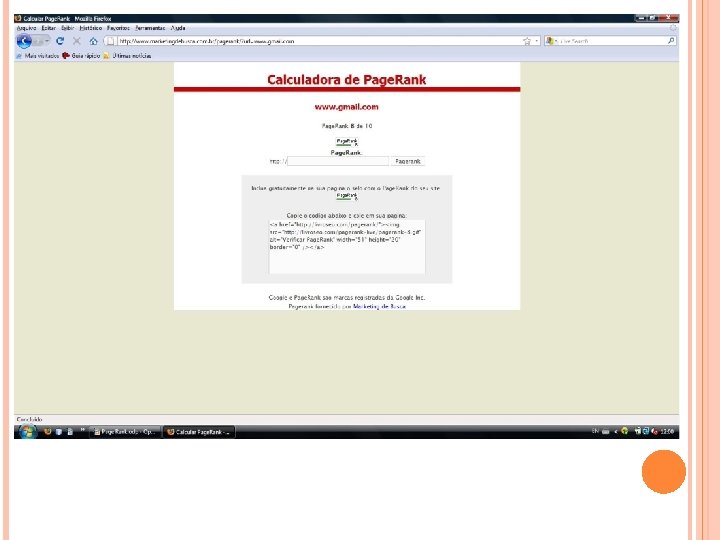Open the Windows Start orb
Screen dimensions: 720x540
click(28, 432)
